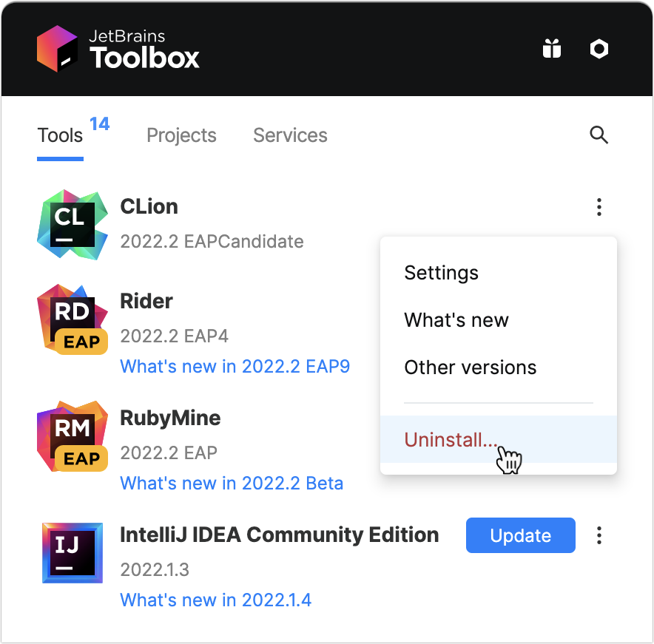The height and width of the screenshot is (644, 654).
Task: Switch to the Projects tab
Action: click(x=181, y=135)
